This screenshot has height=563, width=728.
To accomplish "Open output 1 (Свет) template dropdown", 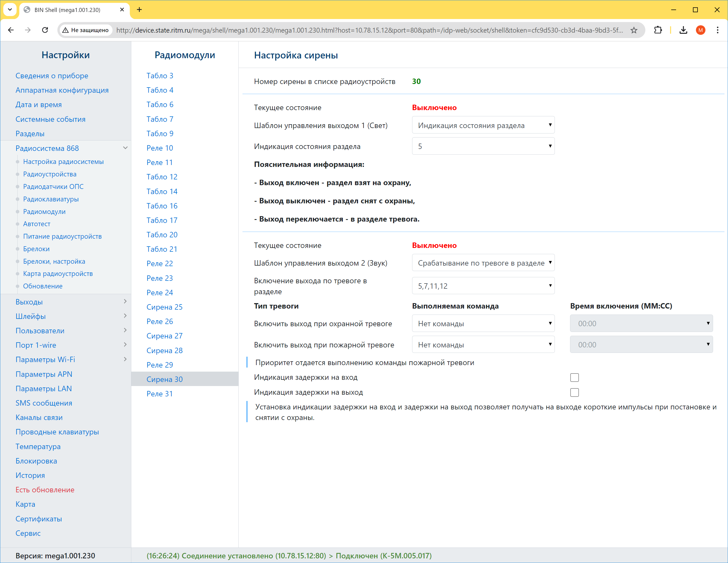I will click(483, 125).
